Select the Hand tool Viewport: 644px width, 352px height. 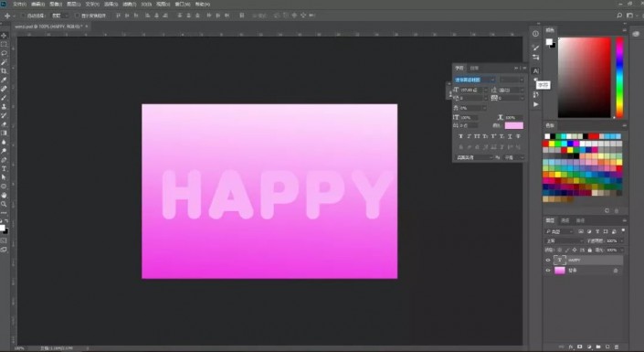point(4,195)
